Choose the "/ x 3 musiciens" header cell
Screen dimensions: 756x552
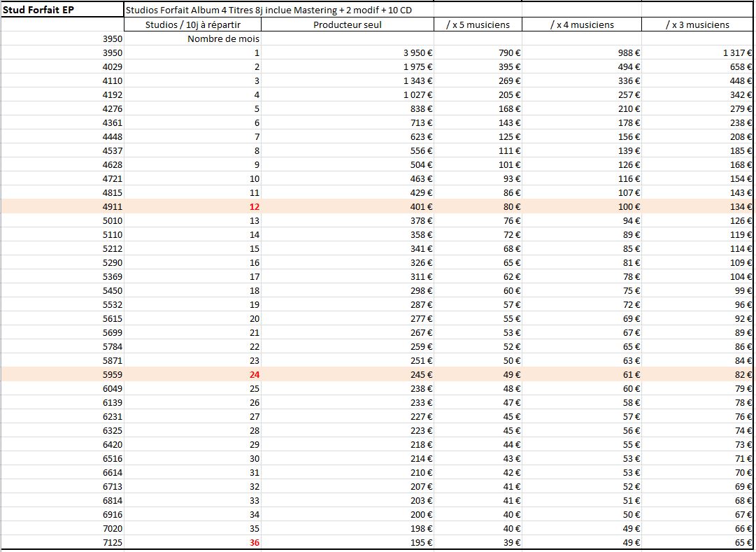(697, 24)
